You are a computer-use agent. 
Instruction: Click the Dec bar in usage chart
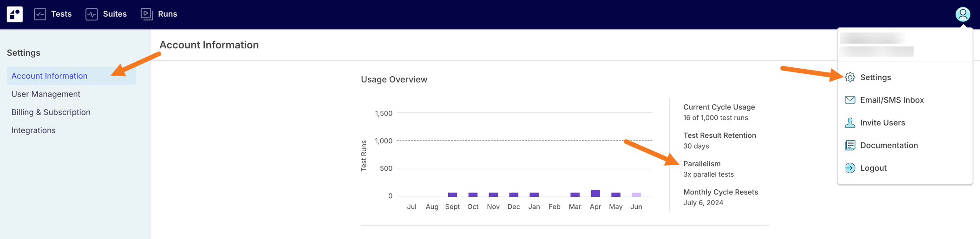point(514,194)
